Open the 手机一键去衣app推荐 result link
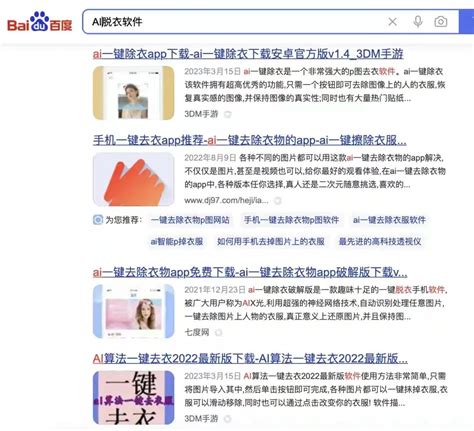The image size is (474, 431). point(250,140)
